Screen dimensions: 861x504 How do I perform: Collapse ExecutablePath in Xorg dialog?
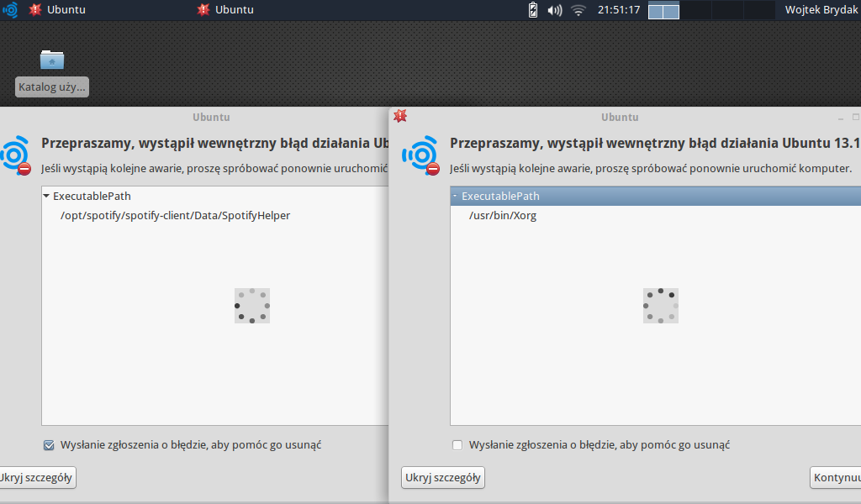pos(455,196)
